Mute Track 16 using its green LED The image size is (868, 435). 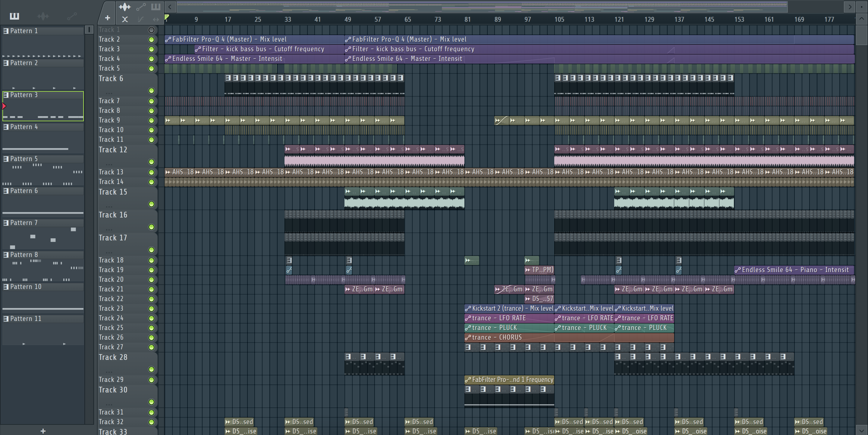pos(151,227)
